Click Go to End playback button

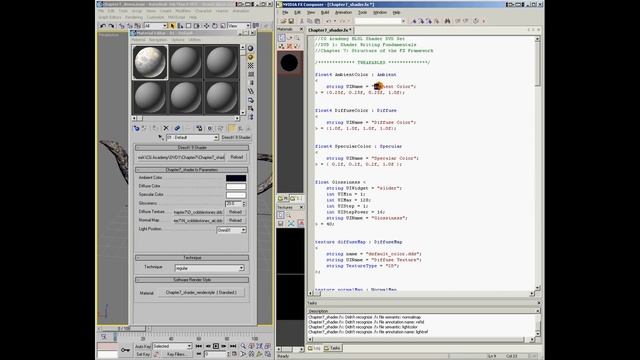pyautogui.click(x=233, y=346)
